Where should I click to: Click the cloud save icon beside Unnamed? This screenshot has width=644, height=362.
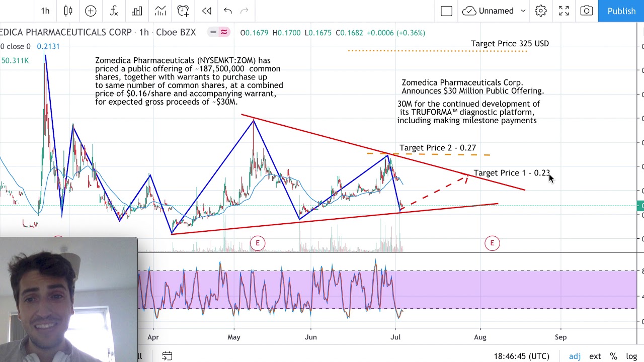pos(469,11)
